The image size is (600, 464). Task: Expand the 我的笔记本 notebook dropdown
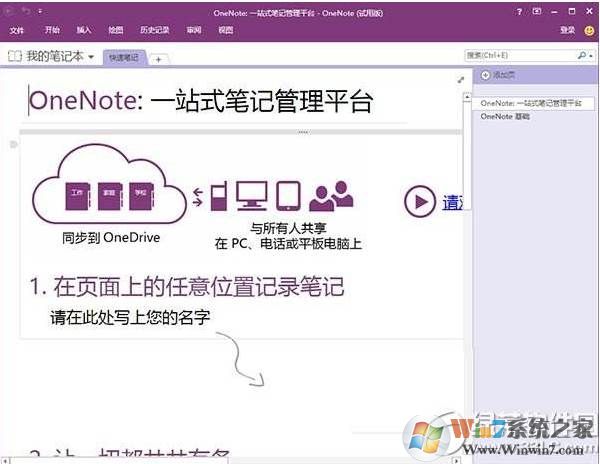(91, 57)
